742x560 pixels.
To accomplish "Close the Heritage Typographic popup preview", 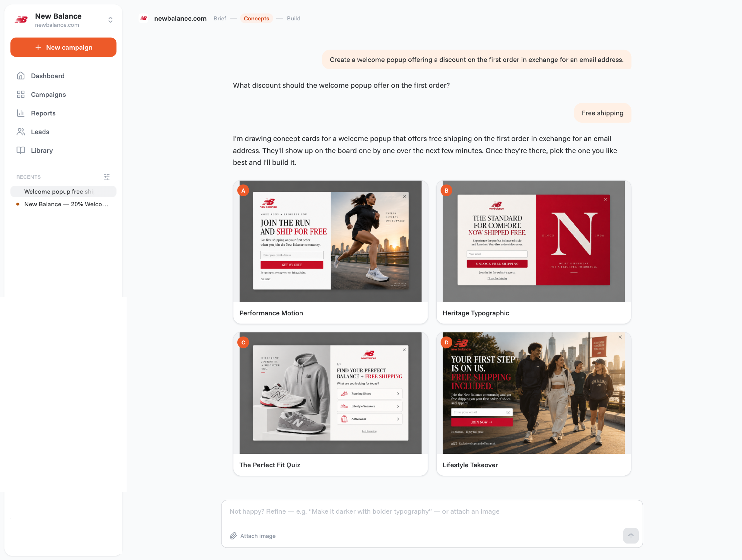I will (x=605, y=199).
